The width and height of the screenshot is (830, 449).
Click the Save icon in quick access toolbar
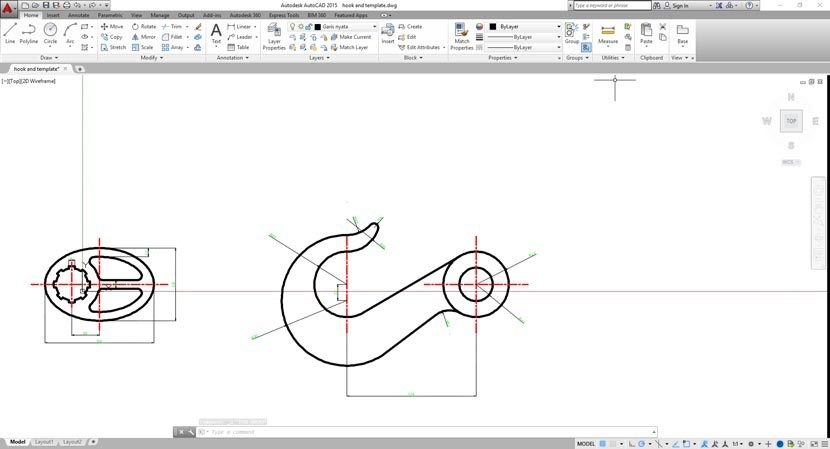46,5
